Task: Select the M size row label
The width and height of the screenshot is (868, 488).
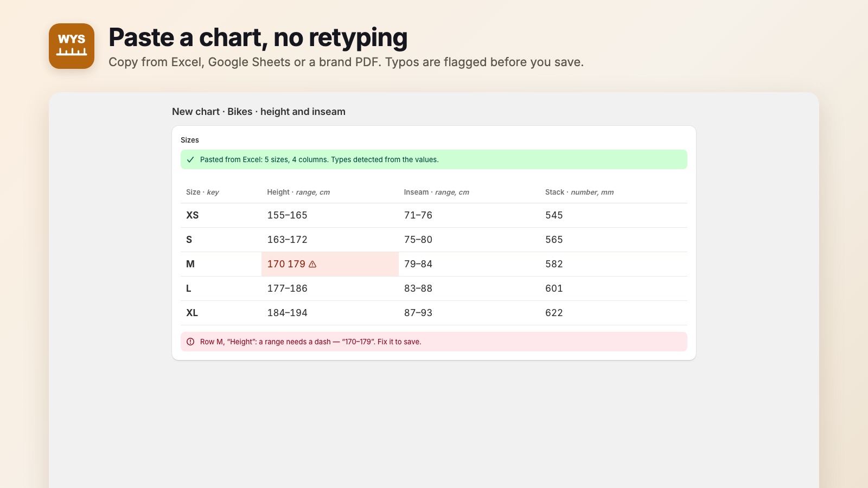Action: [190, 264]
